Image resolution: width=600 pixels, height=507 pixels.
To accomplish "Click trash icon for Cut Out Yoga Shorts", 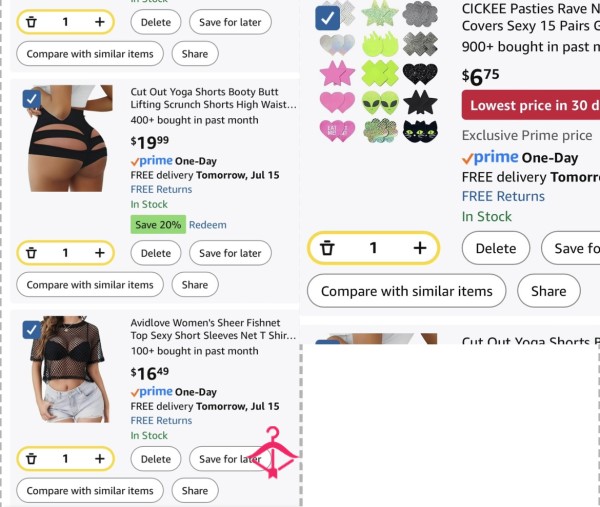I will [31, 253].
